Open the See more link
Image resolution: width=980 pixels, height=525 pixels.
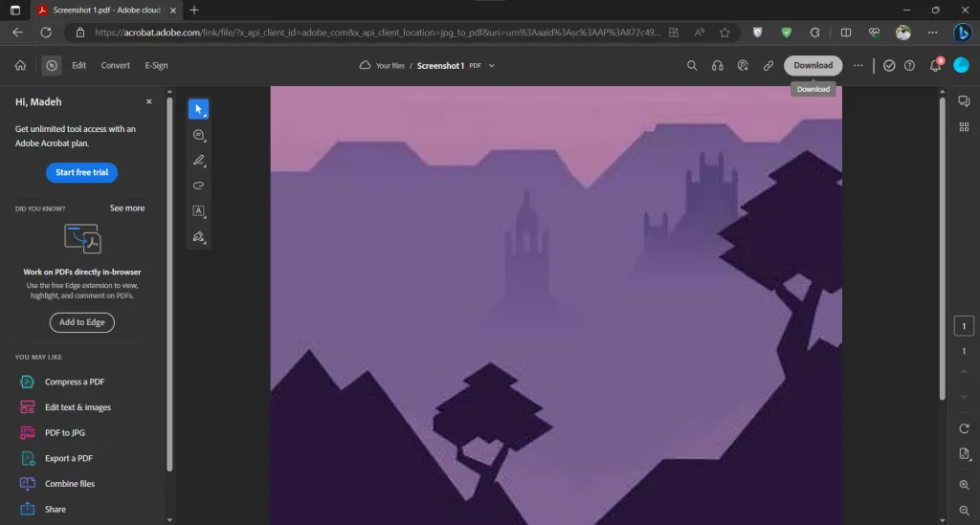coord(127,208)
